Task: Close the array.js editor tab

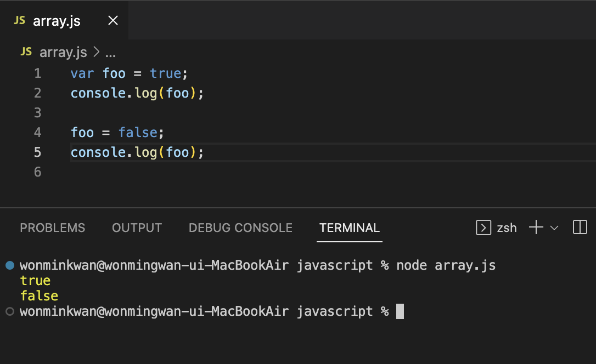Action: coord(113,20)
